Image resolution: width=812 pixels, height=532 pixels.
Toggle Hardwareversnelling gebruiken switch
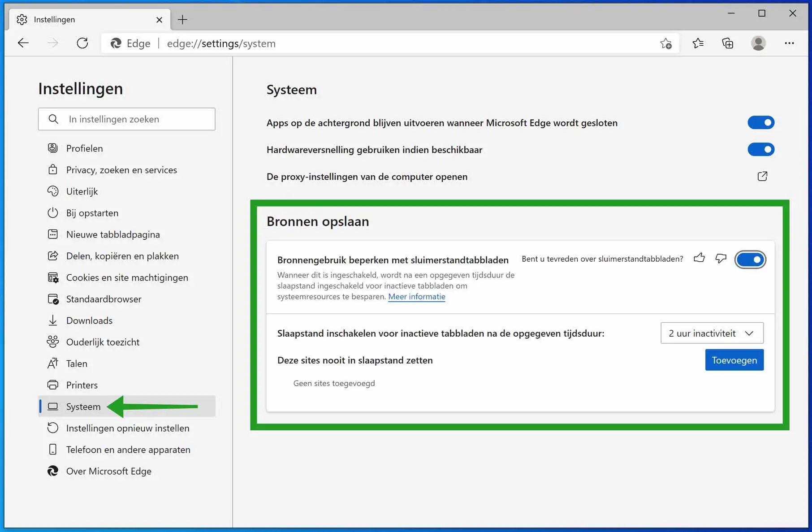tap(761, 149)
